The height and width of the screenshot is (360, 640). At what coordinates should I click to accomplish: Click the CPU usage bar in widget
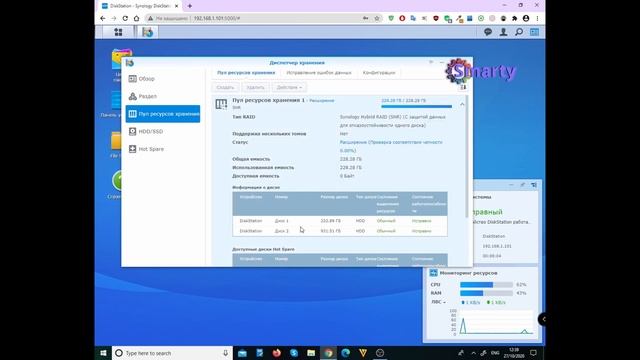click(486, 284)
